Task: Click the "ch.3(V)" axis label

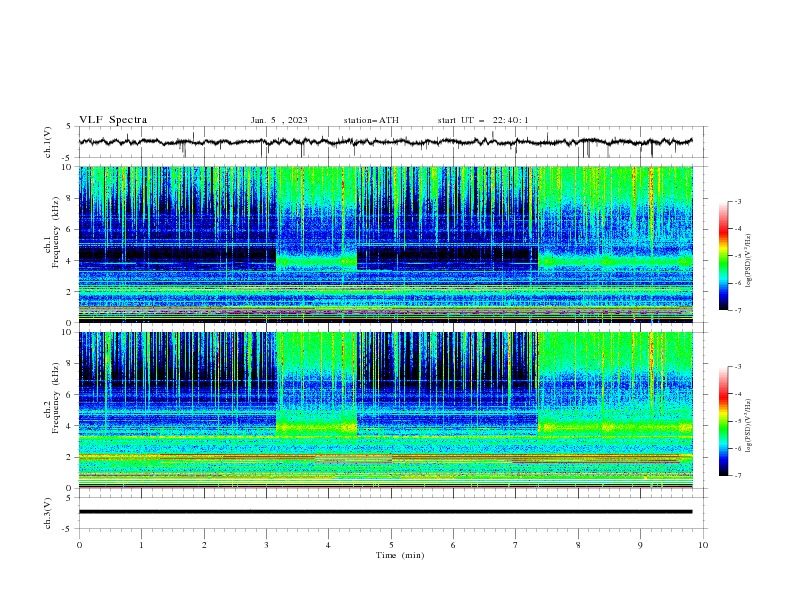Action: point(48,513)
